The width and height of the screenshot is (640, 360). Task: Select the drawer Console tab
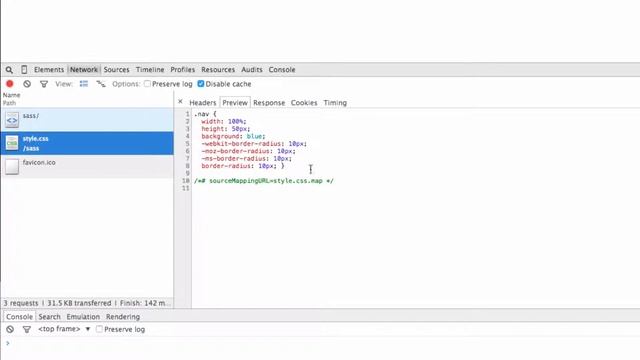(19, 317)
